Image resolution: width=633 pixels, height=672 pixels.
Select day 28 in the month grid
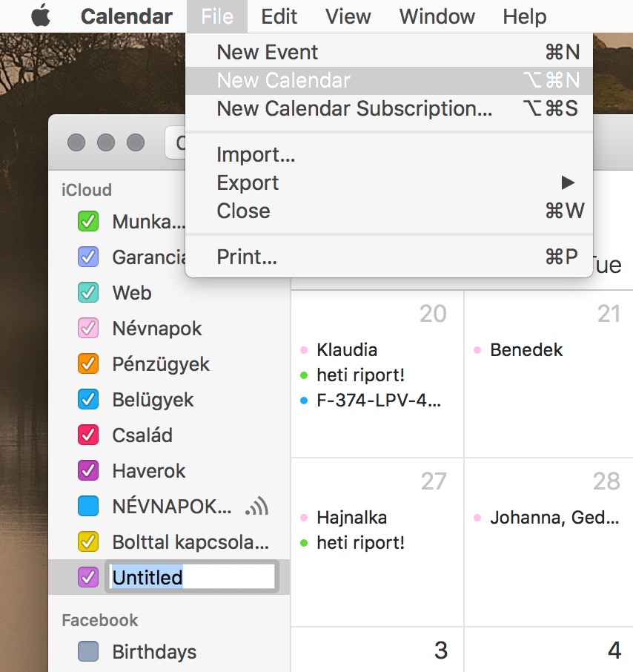point(606,481)
